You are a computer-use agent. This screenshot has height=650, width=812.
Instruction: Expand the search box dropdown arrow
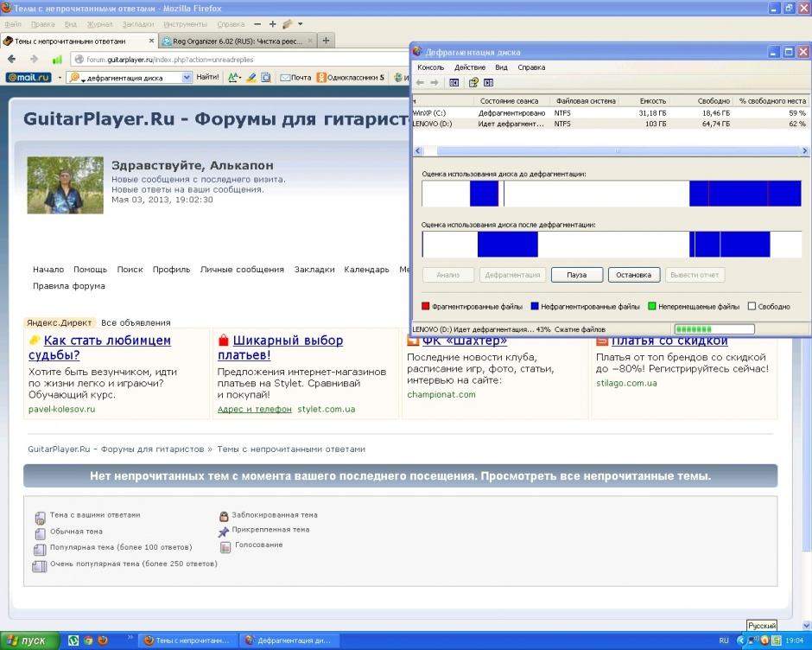tap(187, 77)
